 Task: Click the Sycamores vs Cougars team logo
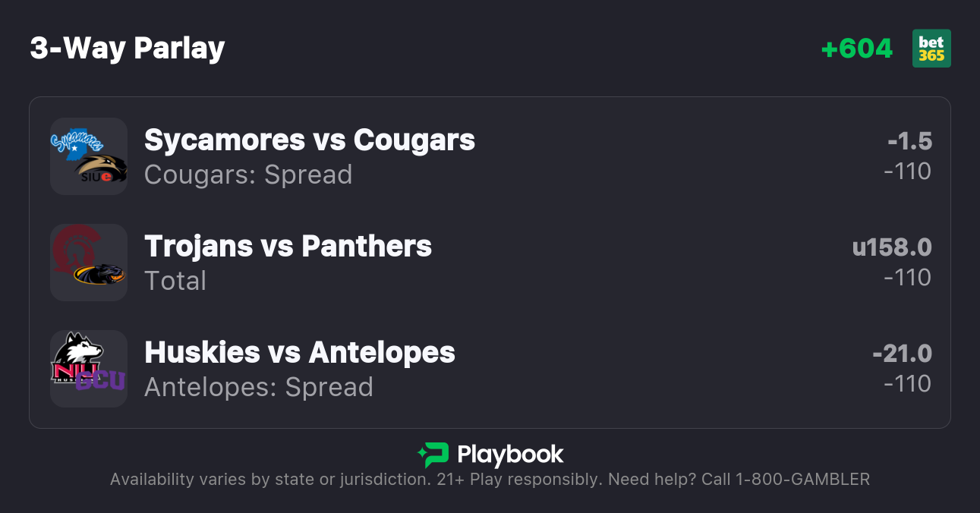point(88,156)
